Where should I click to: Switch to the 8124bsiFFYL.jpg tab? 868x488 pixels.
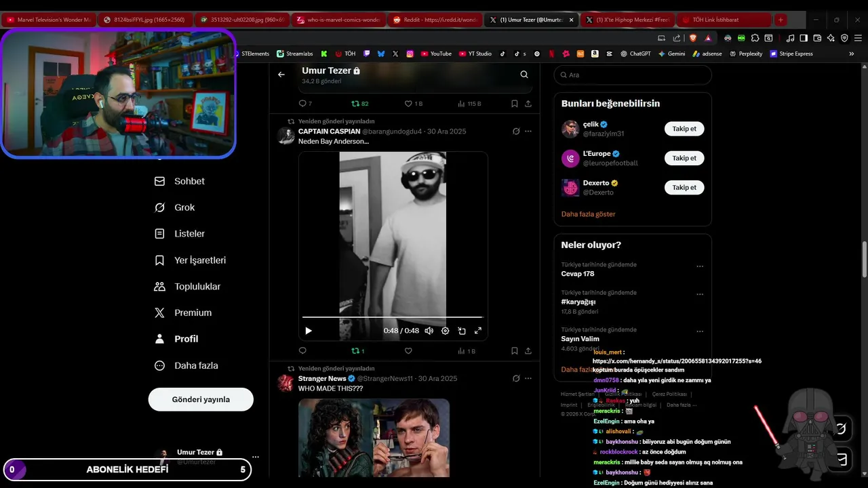(x=144, y=20)
